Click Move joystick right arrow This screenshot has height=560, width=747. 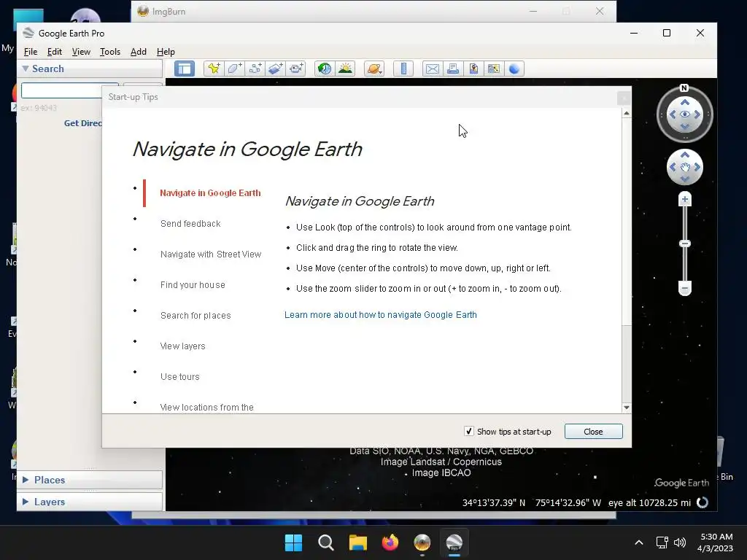pos(697,167)
